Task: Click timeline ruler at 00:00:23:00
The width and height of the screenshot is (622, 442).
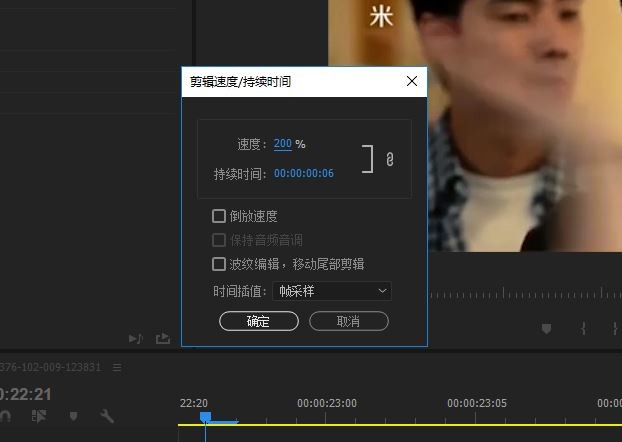Action: tap(326, 404)
